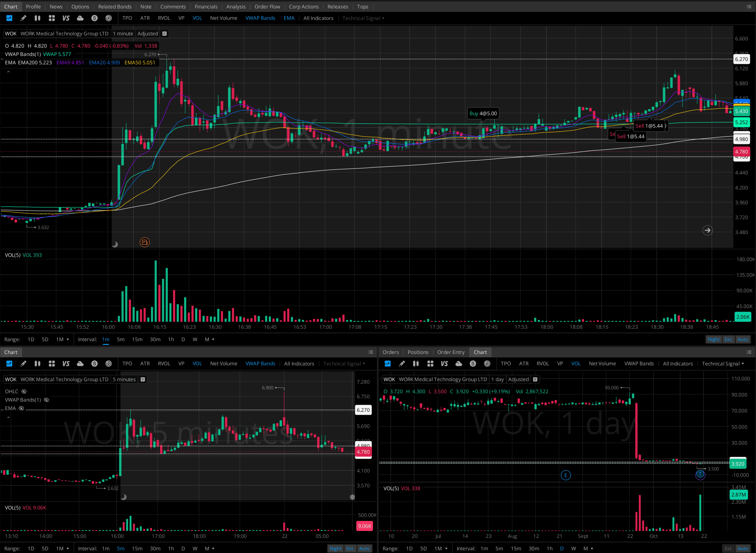
Task: Set main chart interval to 15m
Action: (x=137, y=339)
